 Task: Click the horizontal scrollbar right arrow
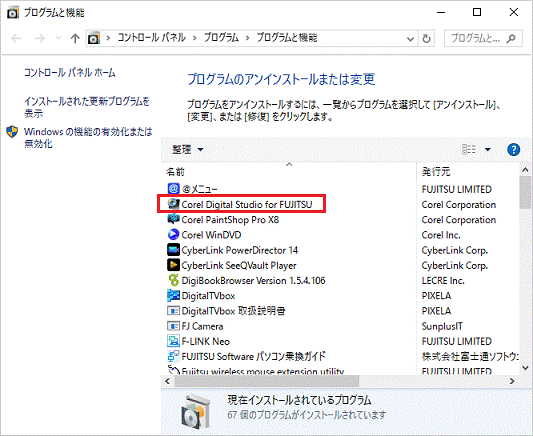click(512, 381)
